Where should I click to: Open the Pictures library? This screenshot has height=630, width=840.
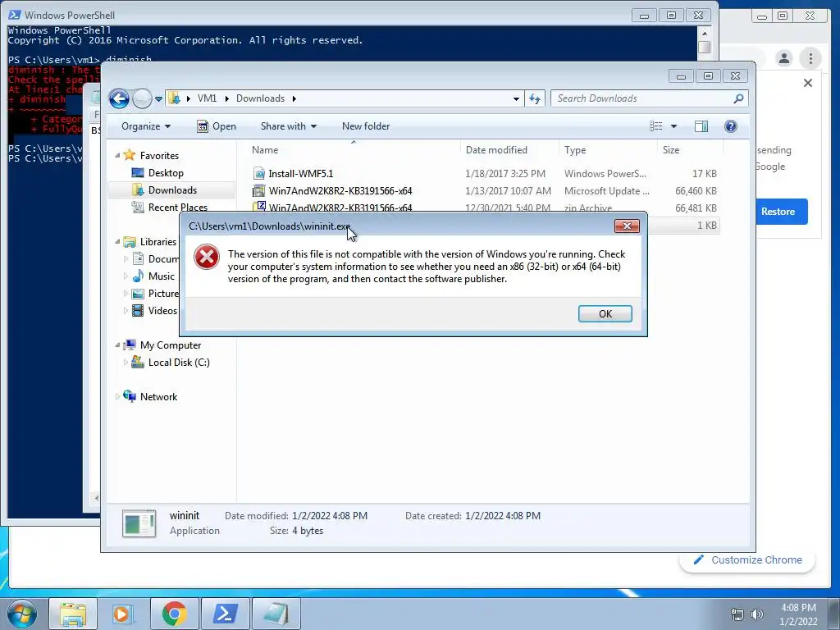163,294
